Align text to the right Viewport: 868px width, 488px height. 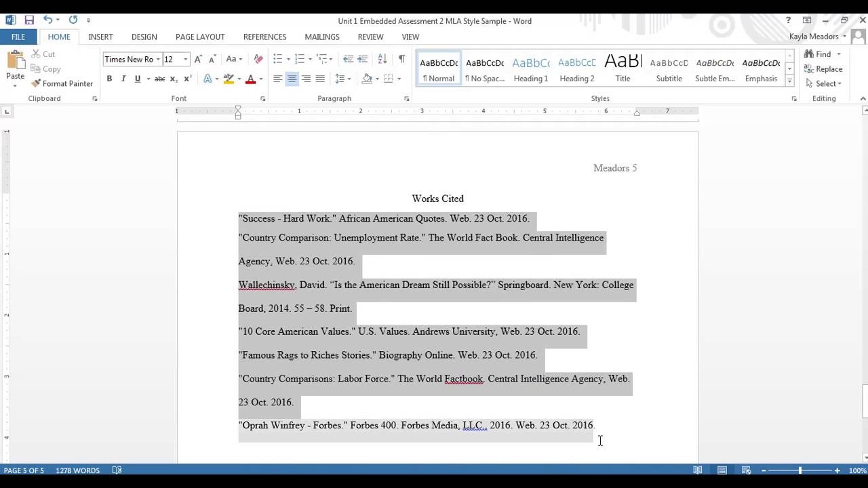(x=306, y=79)
